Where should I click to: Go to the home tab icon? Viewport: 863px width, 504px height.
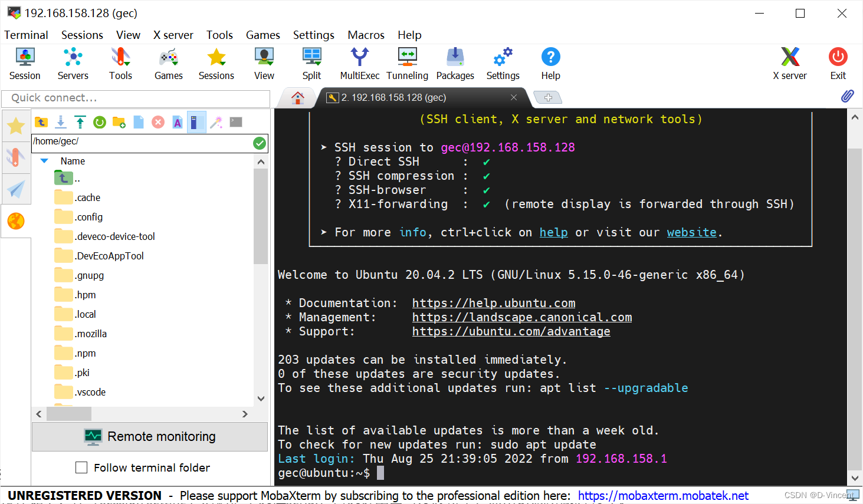point(298,98)
